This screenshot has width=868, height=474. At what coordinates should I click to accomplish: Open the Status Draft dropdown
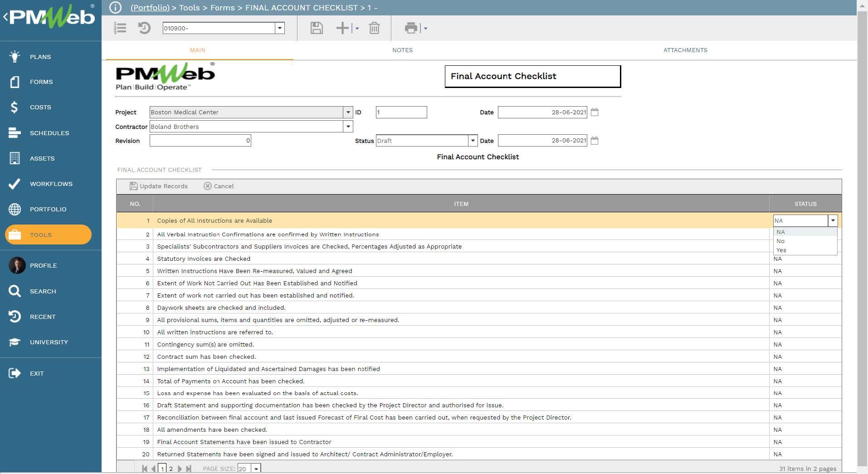click(x=473, y=141)
